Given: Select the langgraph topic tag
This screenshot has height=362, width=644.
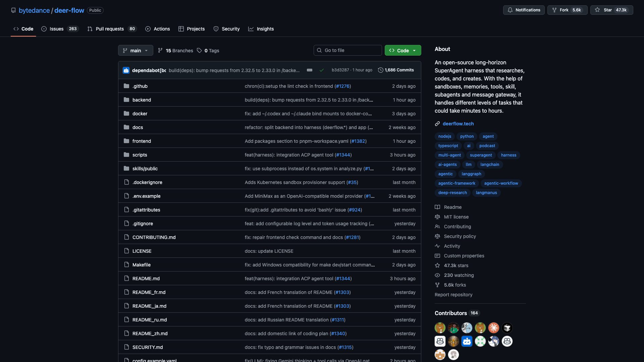Looking at the screenshot, I should click(x=471, y=174).
